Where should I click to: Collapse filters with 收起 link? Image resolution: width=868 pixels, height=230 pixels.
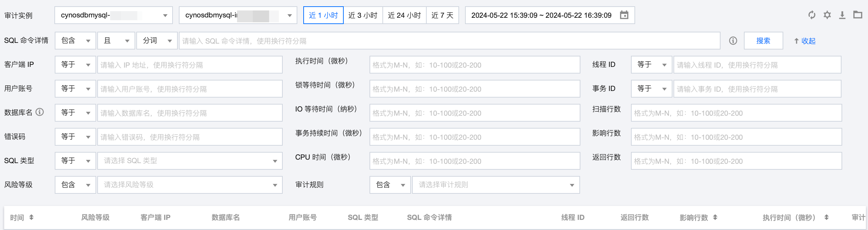[805, 41]
